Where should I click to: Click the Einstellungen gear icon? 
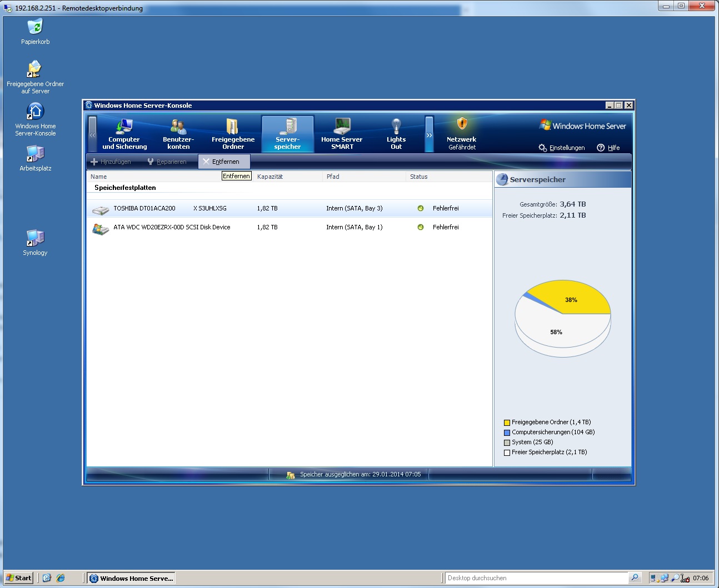(542, 148)
